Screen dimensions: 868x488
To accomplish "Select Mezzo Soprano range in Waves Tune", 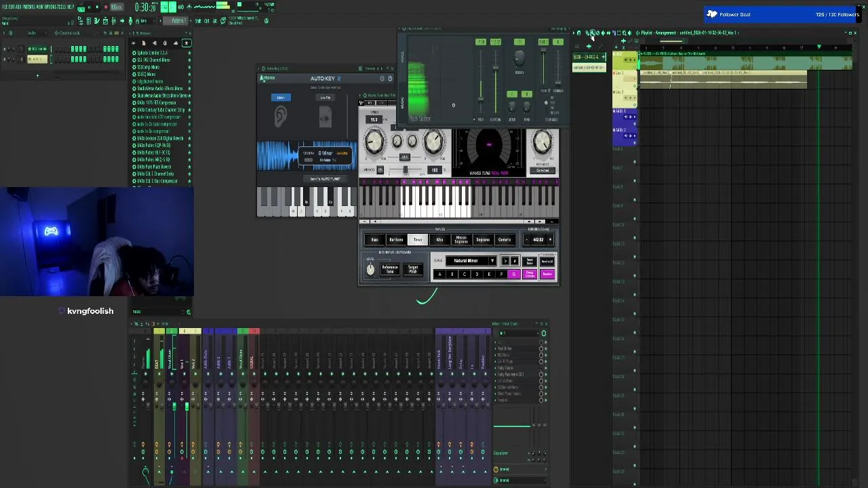I will click(x=461, y=240).
